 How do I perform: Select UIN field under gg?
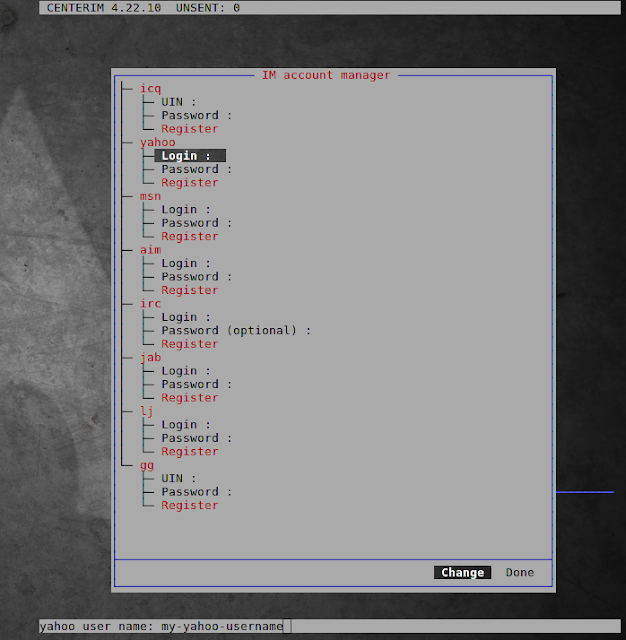179,478
